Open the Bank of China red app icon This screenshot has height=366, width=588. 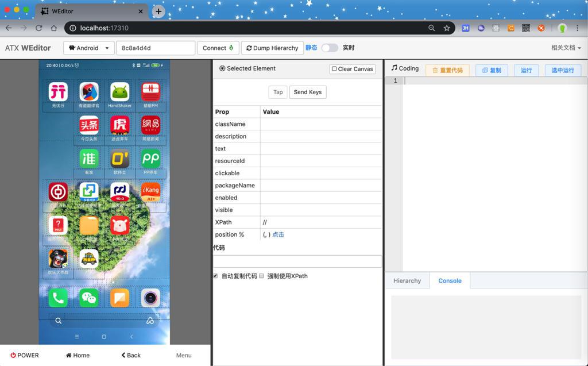(58, 192)
